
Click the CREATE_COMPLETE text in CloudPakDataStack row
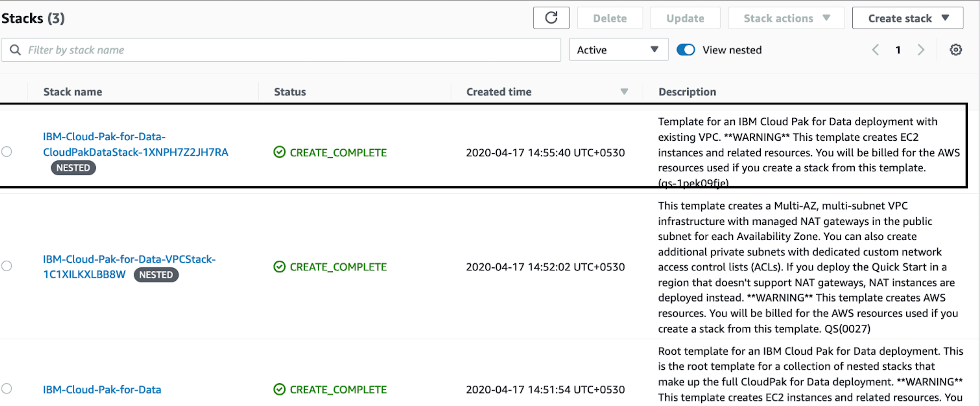point(338,152)
